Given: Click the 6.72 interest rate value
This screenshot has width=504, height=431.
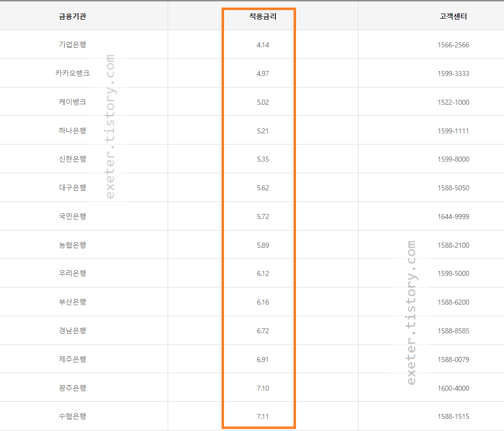Looking at the screenshot, I should 263,331.
